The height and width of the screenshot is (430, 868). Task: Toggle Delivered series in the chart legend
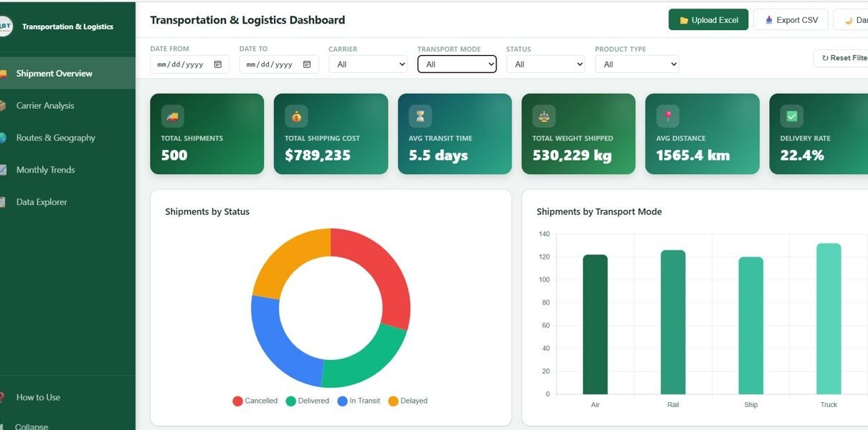[307, 401]
